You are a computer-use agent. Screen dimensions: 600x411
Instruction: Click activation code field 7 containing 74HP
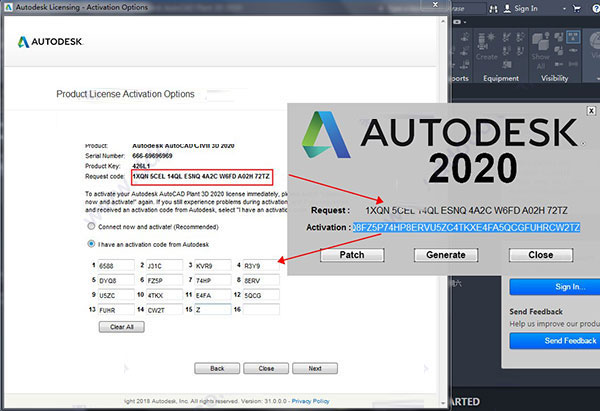(x=213, y=280)
